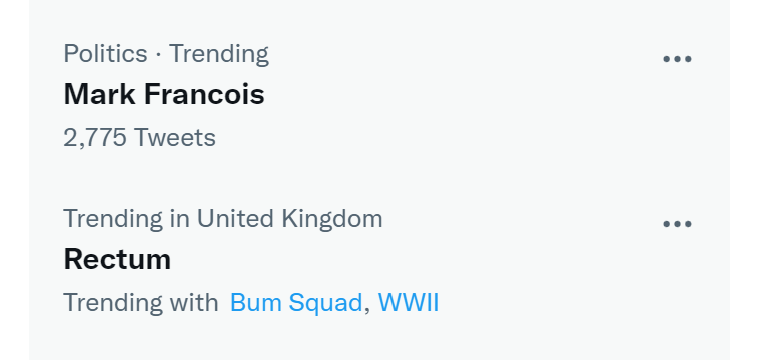Click the number 2,775 under Mark Francois
This screenshot has width=780, height=360.
(x=95, y=138)
